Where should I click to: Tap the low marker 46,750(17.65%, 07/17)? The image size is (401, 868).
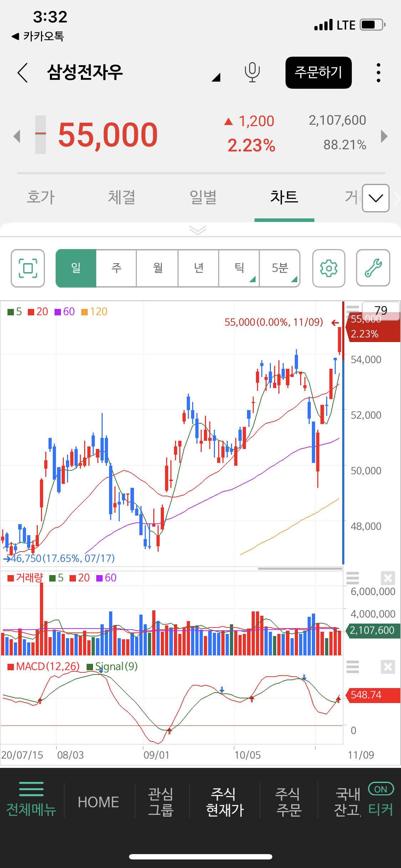click(x=59, y=558)
